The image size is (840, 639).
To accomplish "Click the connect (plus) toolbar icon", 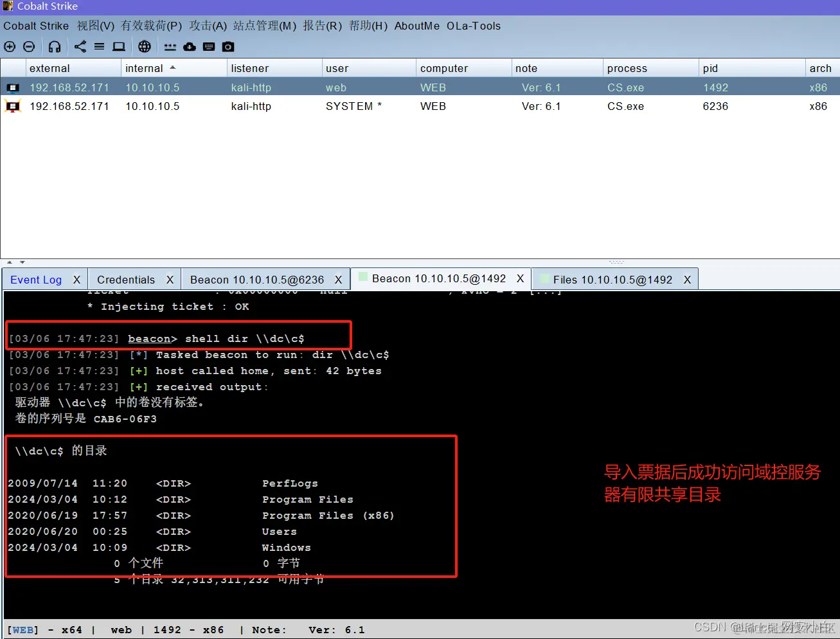I will pyautogui.click(x=10, y=46).
